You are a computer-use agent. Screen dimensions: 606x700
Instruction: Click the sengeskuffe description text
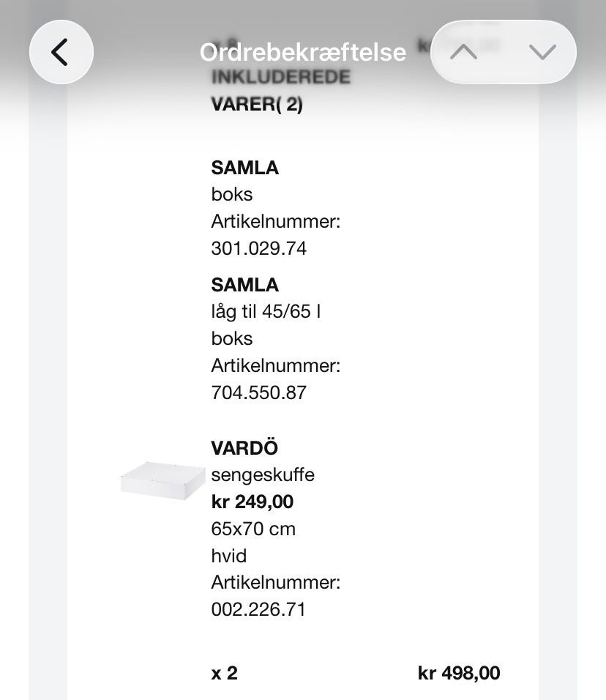(x=263, y=474)
